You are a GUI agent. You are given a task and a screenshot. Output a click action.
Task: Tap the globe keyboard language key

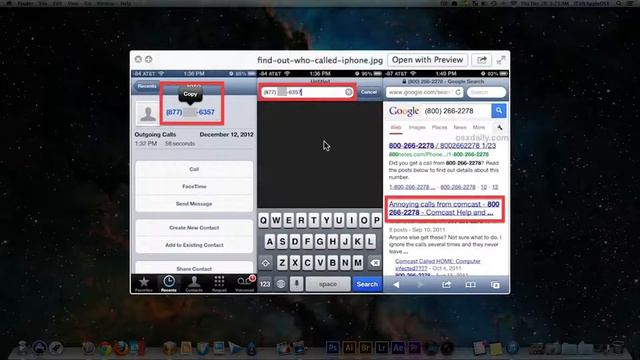[x=281, y=284]
